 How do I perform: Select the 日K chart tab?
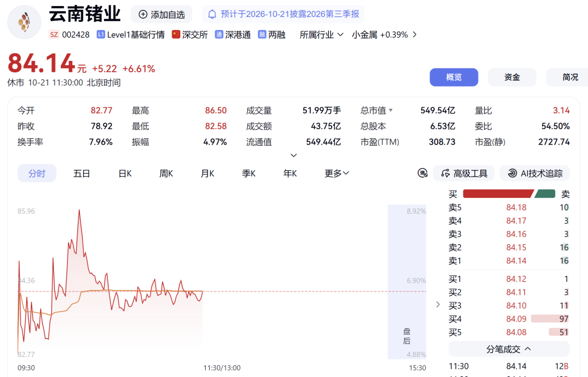pyautogui.click(x=125, y=174)
